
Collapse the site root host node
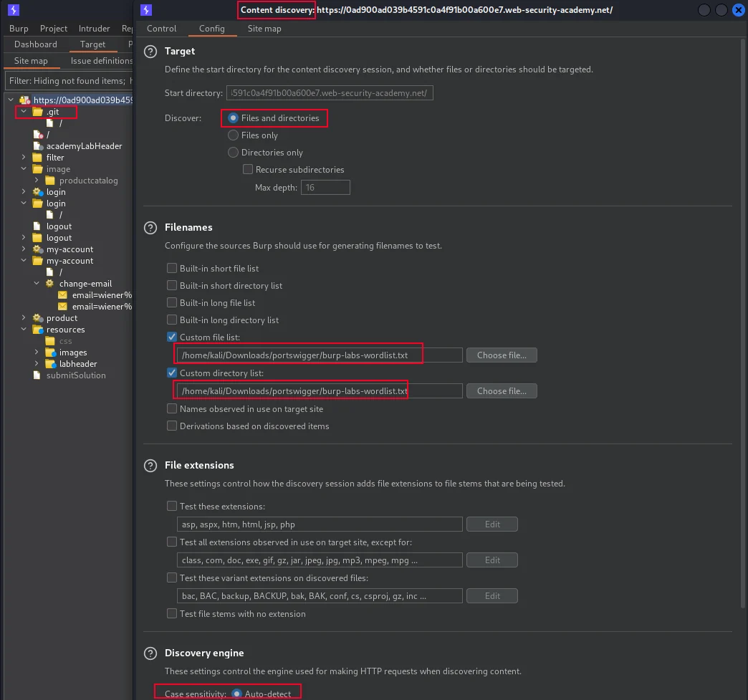pyautogui.click(x=11, y=100)
